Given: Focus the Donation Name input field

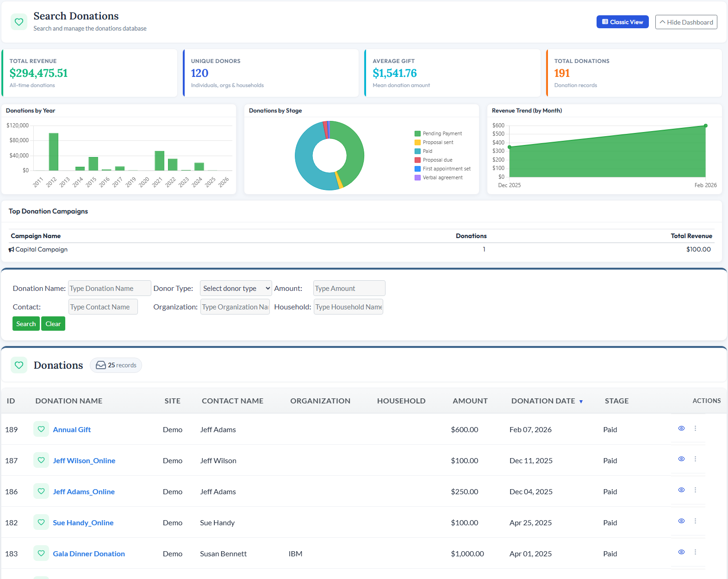Looking at the screenshot, I should coord(110,288).
